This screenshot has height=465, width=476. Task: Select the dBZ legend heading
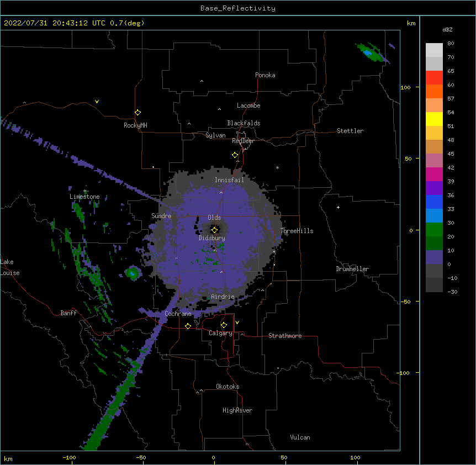coord(447,29)
